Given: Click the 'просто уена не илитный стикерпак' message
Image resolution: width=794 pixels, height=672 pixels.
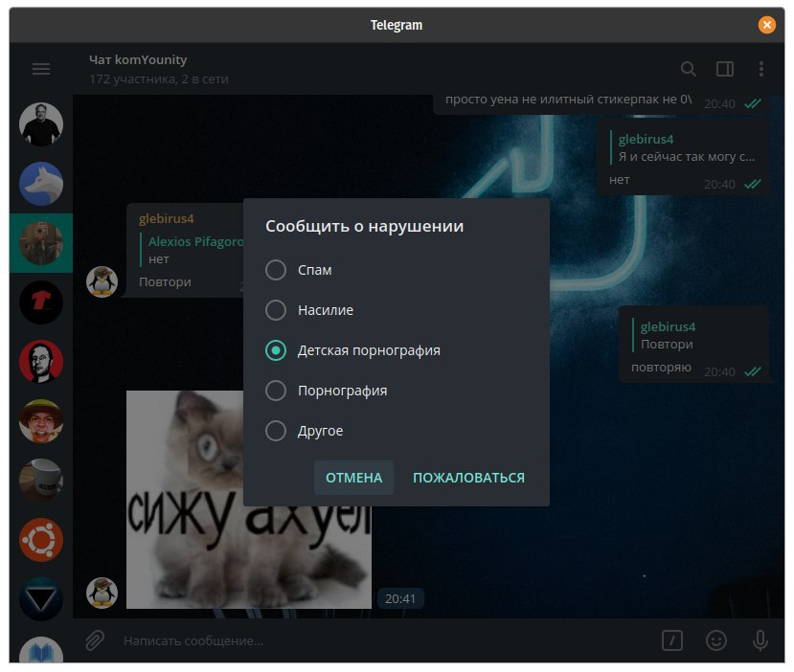Looking at the screenshot, I should click(x=568, y=100).
